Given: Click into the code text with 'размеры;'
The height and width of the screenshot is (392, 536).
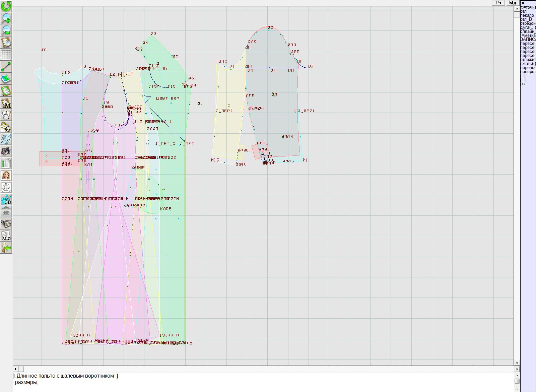Looking at the screenshot, I should pos(27,382).
